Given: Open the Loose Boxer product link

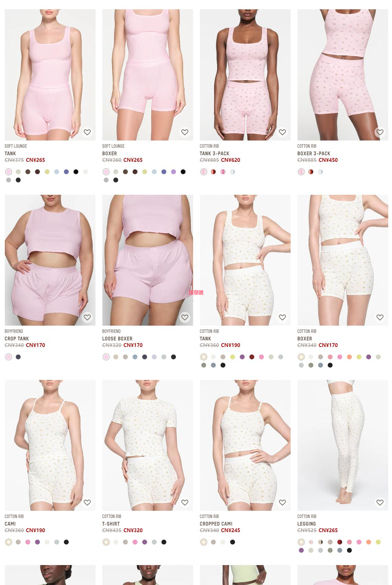Looking at the screenshot, I should [x=117, y=339].
